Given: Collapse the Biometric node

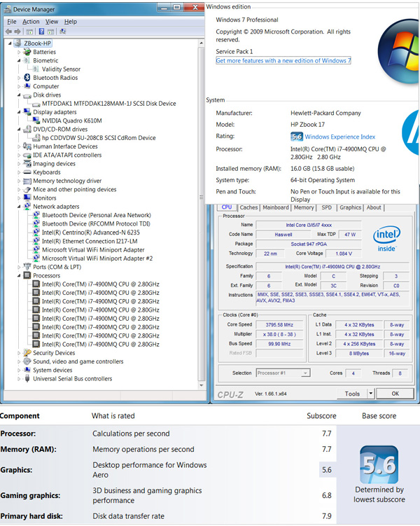Looking at the screenshot, I should click(x=19, y=61).
